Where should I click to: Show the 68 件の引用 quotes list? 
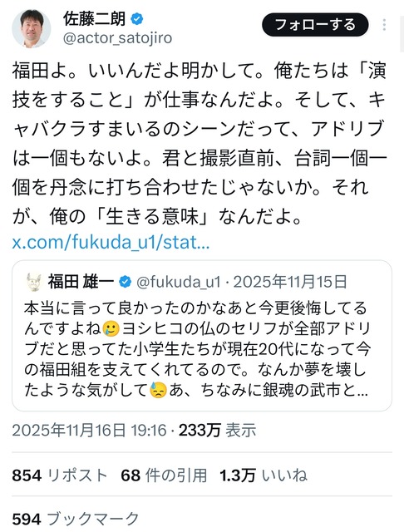coord(164,475)
